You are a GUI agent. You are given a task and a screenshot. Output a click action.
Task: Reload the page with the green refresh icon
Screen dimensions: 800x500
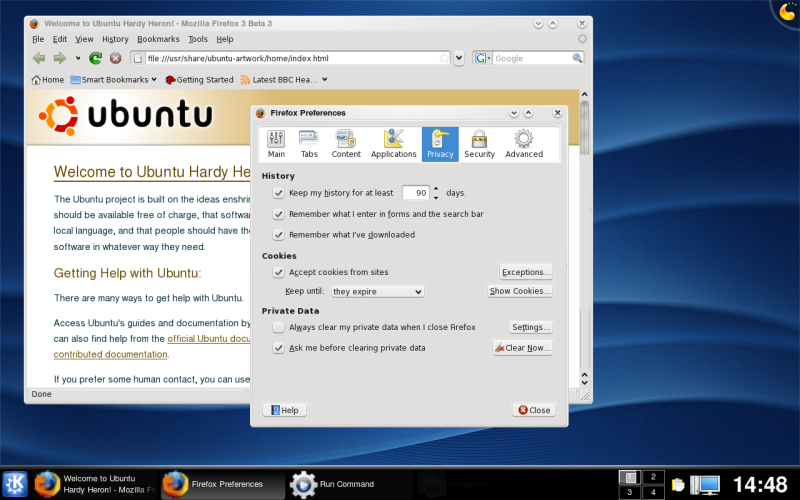95,58
